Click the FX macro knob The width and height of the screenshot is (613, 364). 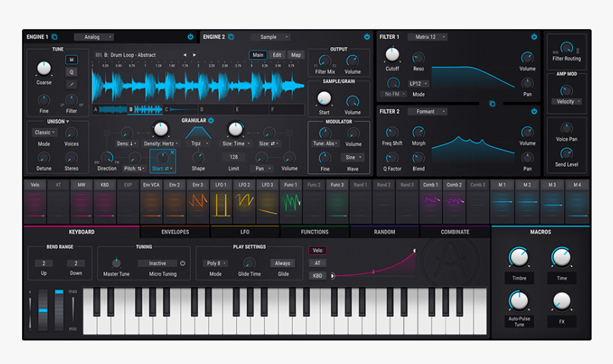pyautogui.click(x=562, y=301)
